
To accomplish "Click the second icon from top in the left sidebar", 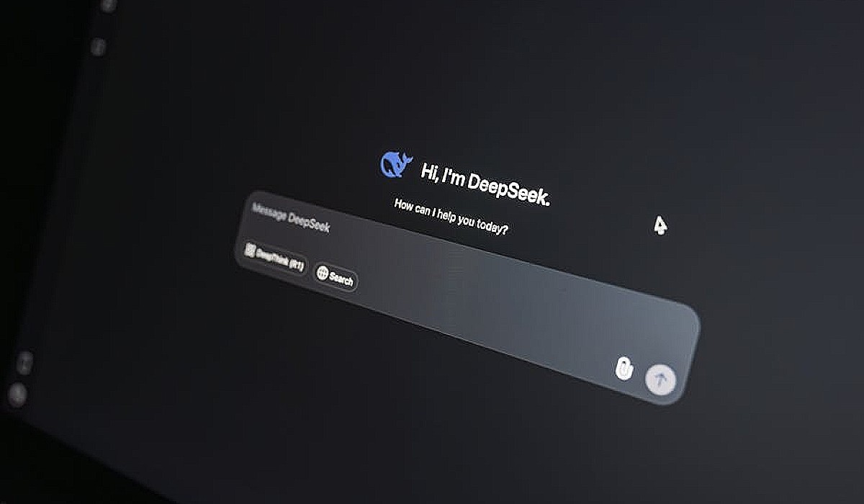I will point(98,47).
